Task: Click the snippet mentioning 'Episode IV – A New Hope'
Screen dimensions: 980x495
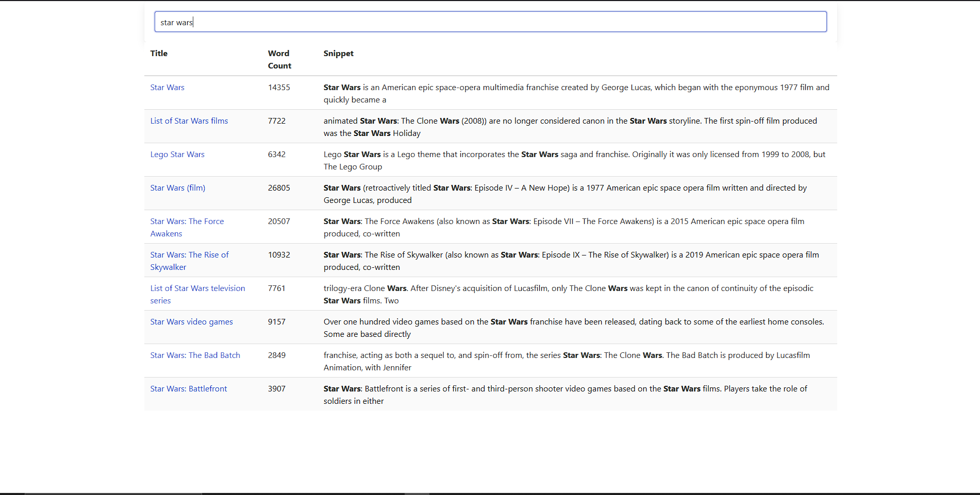Action: pyautogui.click(x=565, y=194)
